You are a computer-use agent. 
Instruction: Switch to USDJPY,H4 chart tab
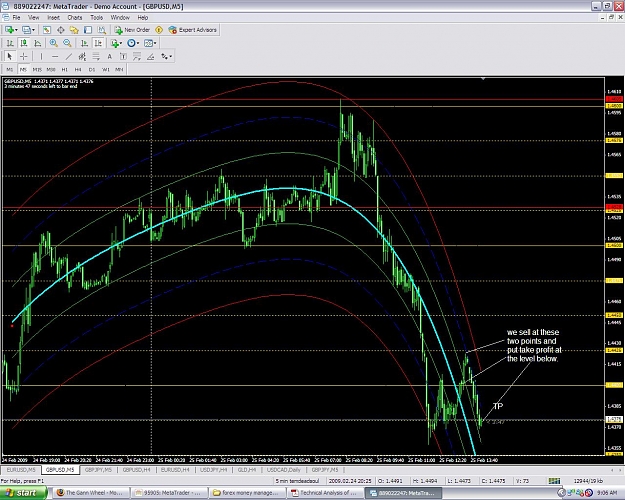[x=213, y=470]
